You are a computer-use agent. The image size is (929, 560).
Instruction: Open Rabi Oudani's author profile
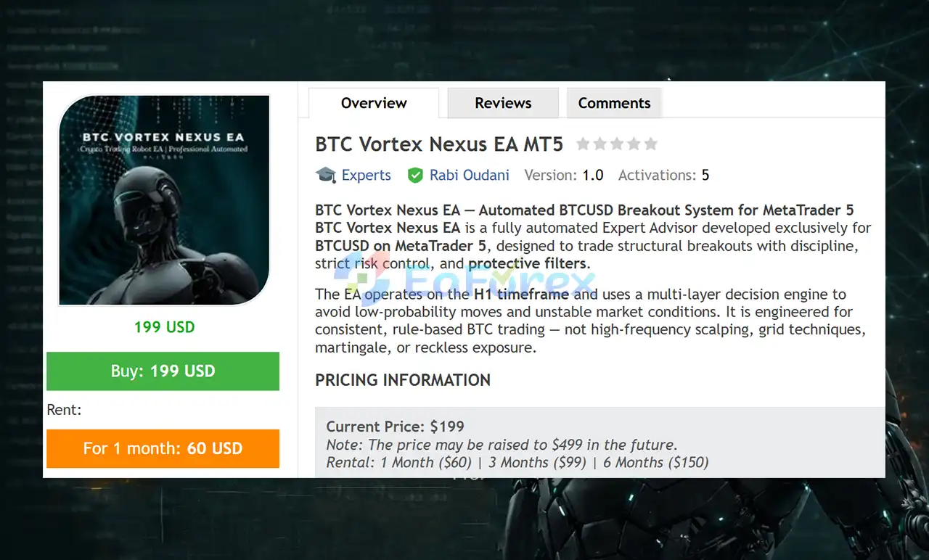tap(469, 175)
